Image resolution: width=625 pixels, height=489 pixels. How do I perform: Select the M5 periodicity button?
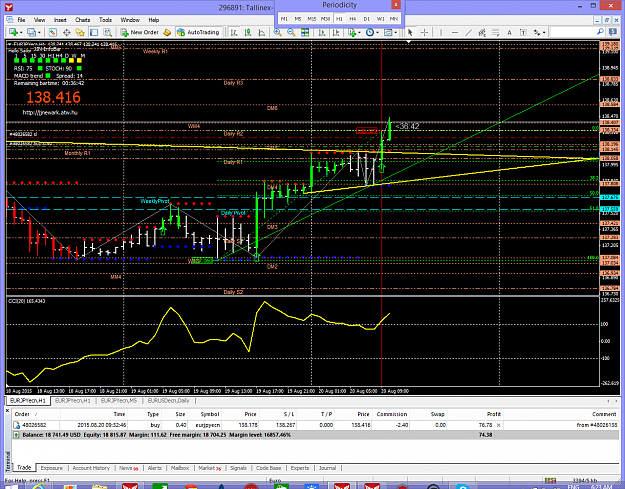(298, 19)
